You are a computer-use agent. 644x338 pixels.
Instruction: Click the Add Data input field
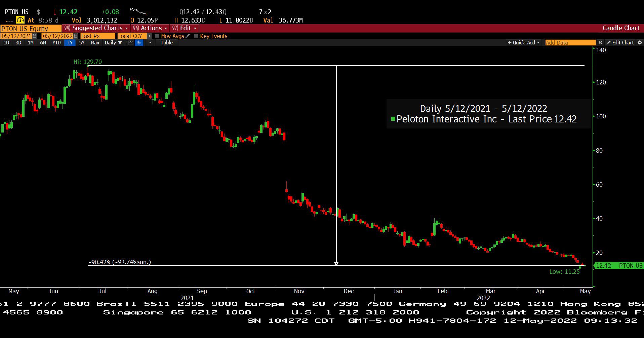point(570,43)
